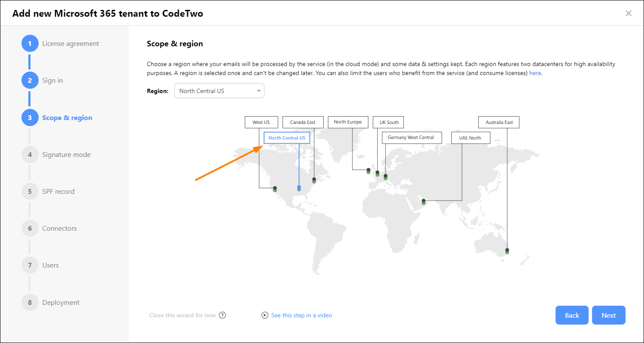
Task: Click the Australia East datacenter marker
Action: coord(507,251)
